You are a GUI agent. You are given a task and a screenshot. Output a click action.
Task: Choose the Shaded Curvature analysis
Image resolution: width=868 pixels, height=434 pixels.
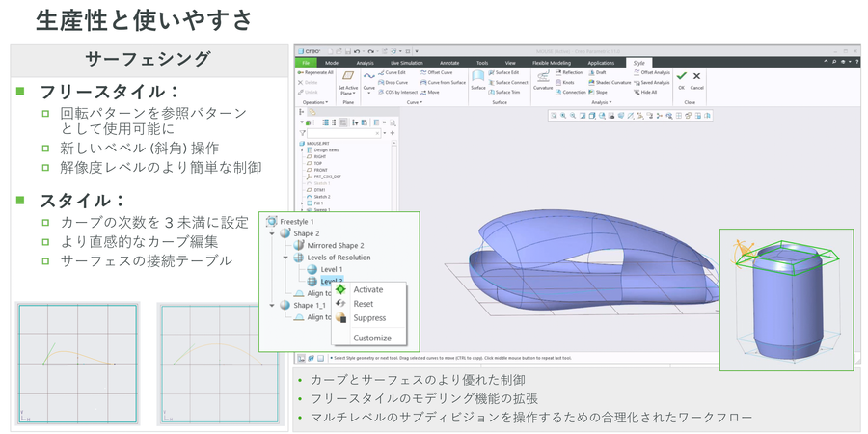tap(610, 82)
